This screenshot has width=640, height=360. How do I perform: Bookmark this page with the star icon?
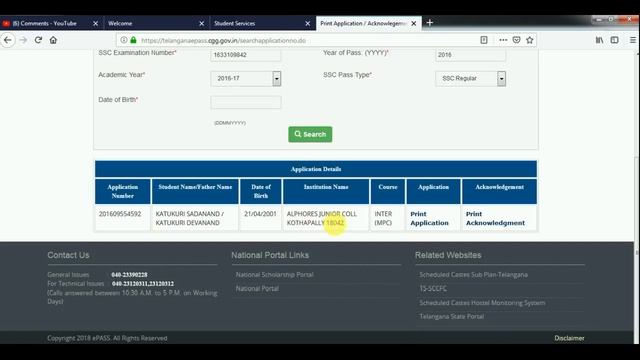[530, 40]
